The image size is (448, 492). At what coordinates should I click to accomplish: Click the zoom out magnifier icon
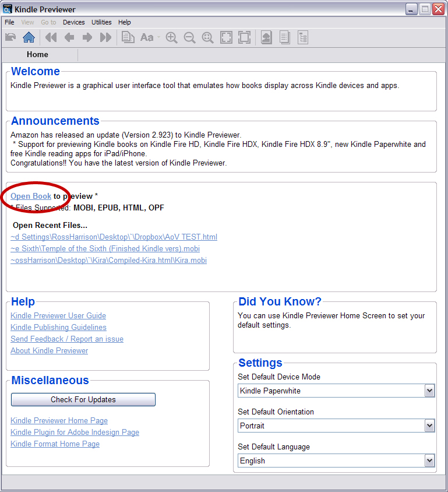[189, 37]
